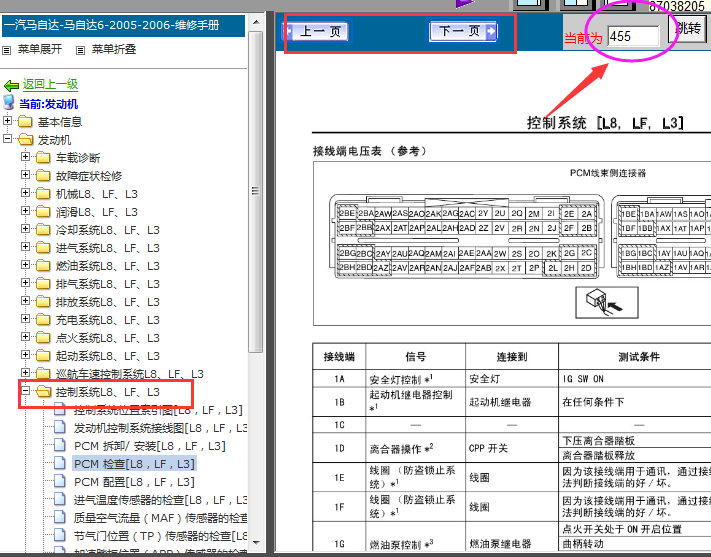
Task: Expand the 排气系统L8、LF、L3 node
Action: [x=25, y=283]
